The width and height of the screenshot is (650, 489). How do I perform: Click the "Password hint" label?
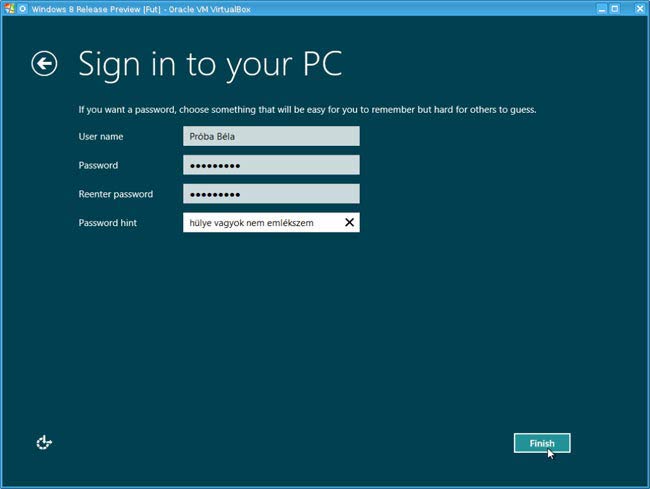(x=107, y=223)
